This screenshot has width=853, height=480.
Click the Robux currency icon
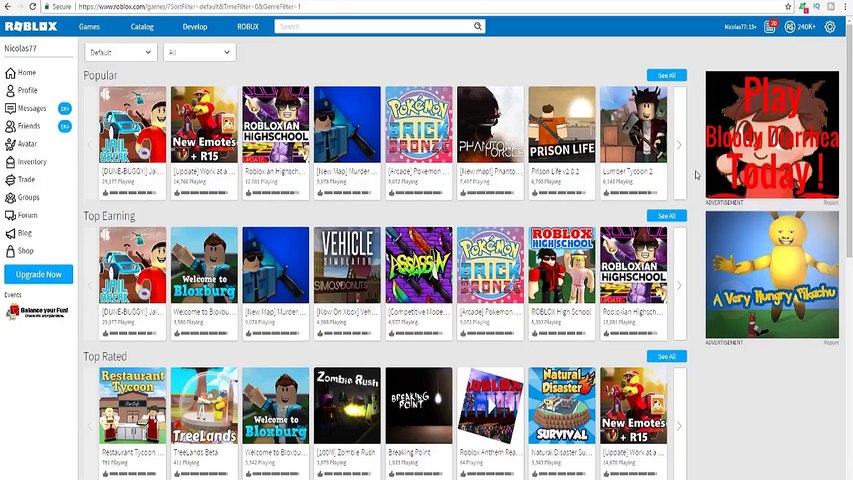(789, 27)
